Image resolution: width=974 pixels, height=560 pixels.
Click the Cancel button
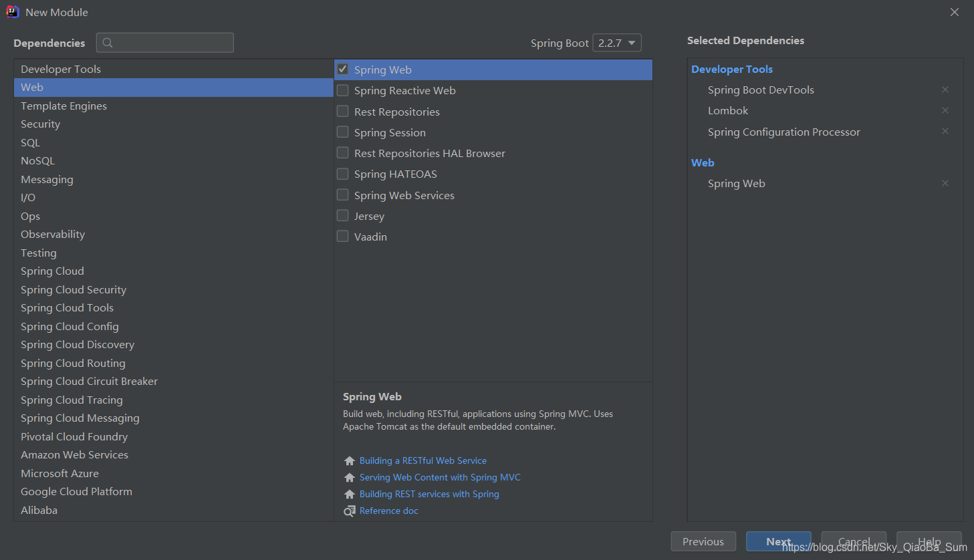854,542
